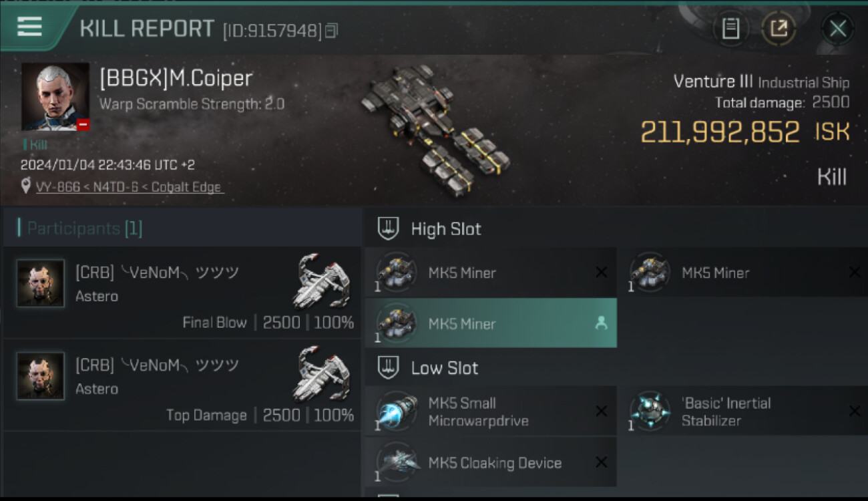Screen dimensions: 868x501
Task: Click the High Slot section header
Action: [x=430, y=229]
